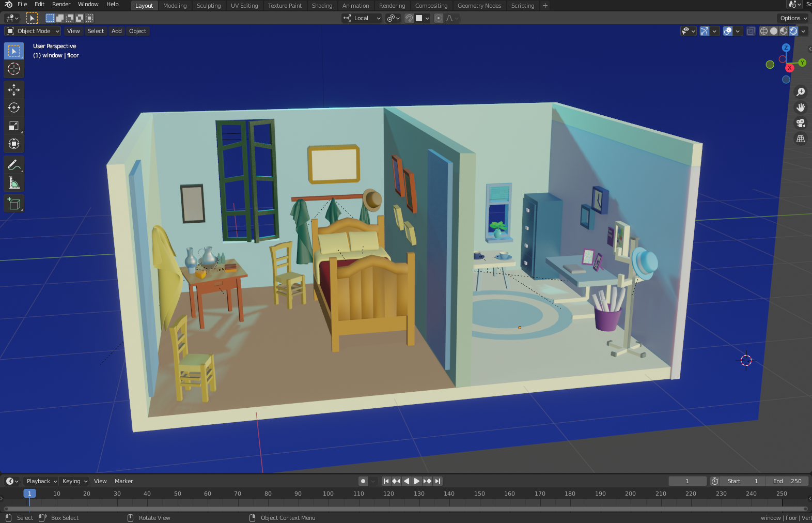Open the Object Mode dropdown

pyautogui.click(x=33, y=31)
